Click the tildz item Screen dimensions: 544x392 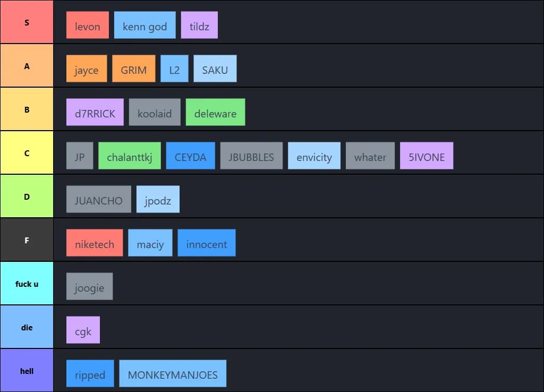pyautogui.click(x=199, y=25)
